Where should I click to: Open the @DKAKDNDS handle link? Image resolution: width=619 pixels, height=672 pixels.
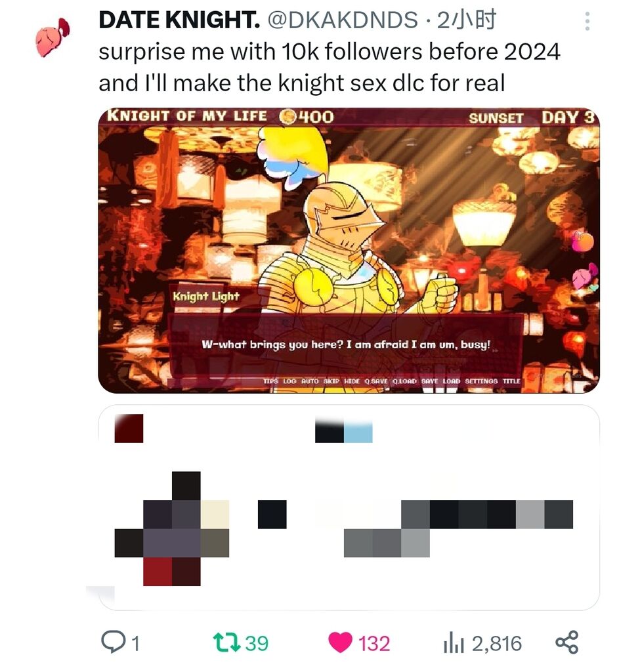[343, 20]
